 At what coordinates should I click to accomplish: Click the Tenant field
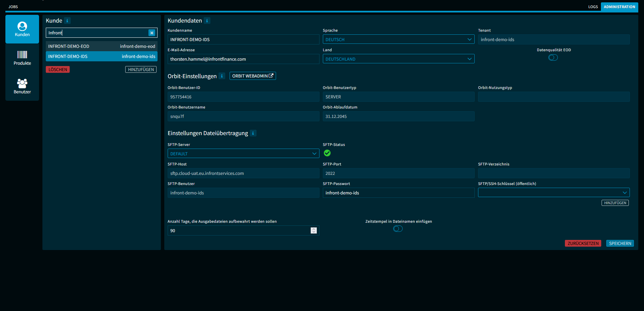tap(554, 39)
